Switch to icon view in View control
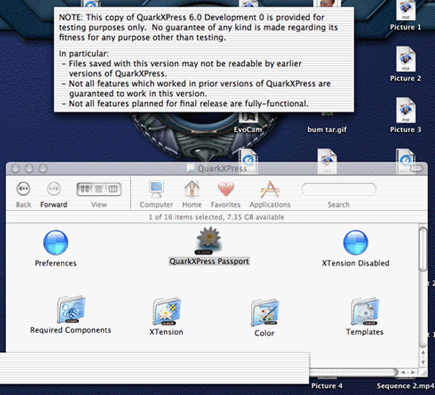The image size is (435, 395). [x=85, y=189]
